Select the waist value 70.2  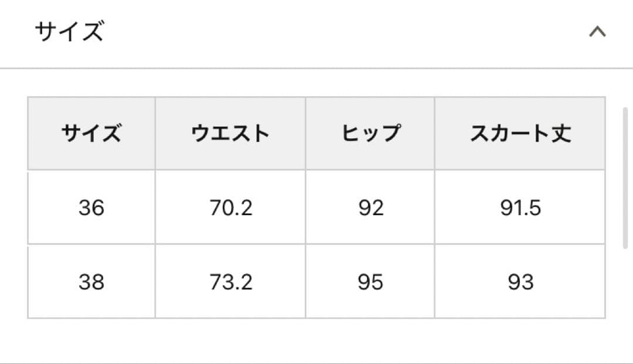(230, 206)
